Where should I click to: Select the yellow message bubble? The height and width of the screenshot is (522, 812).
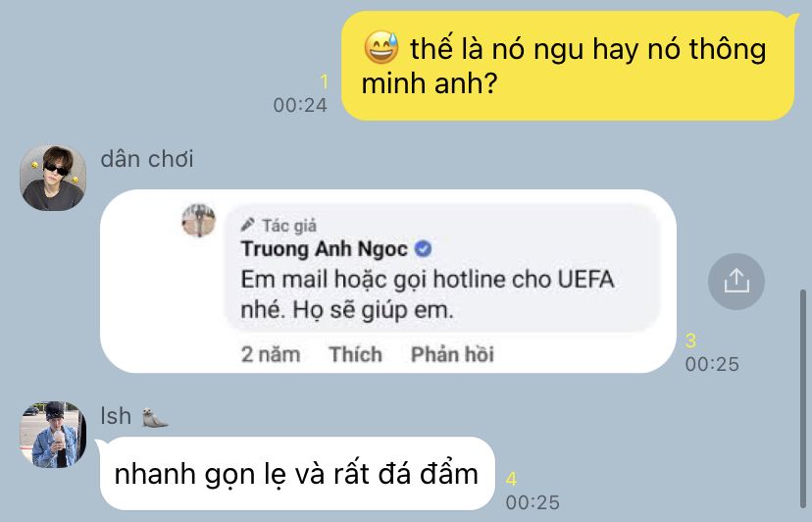pyautogui.click(x=568, y=66)
